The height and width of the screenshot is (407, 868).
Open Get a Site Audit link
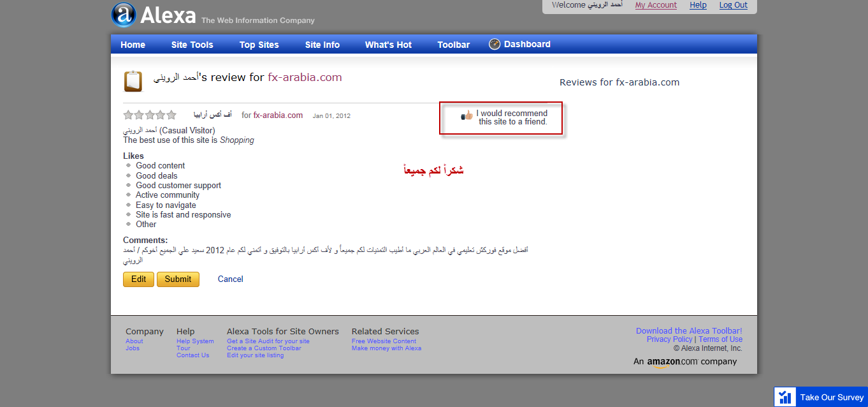pos(268,341)
